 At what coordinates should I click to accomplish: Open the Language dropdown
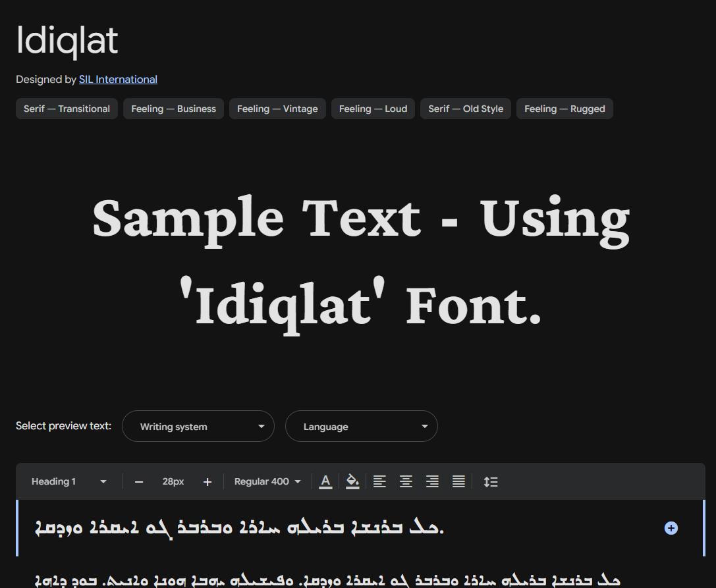(x=362, y=427)
